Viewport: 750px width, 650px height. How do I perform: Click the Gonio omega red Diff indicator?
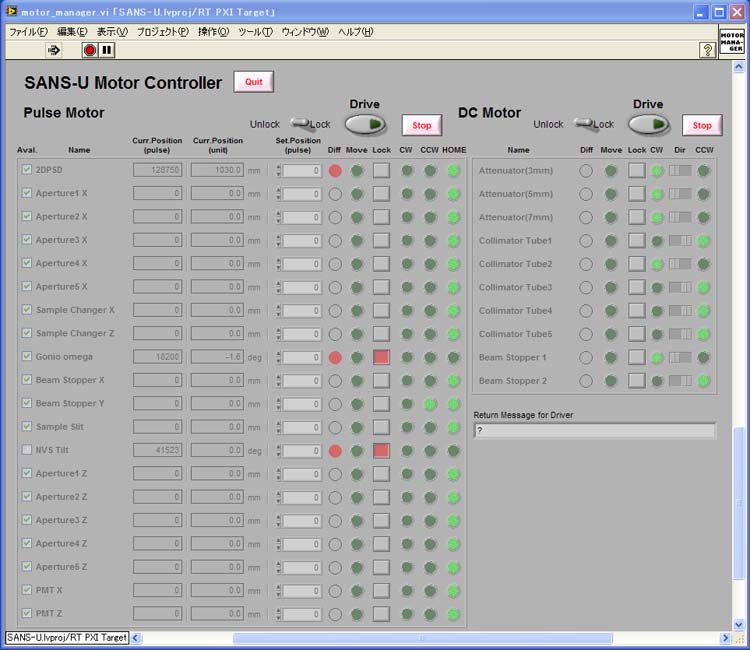pyautogui.click(x=335, y=357)
